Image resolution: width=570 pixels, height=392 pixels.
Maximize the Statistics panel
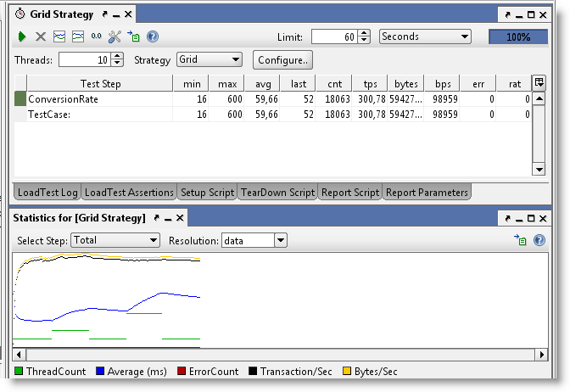pyautogui.click(x=531, y=219)
